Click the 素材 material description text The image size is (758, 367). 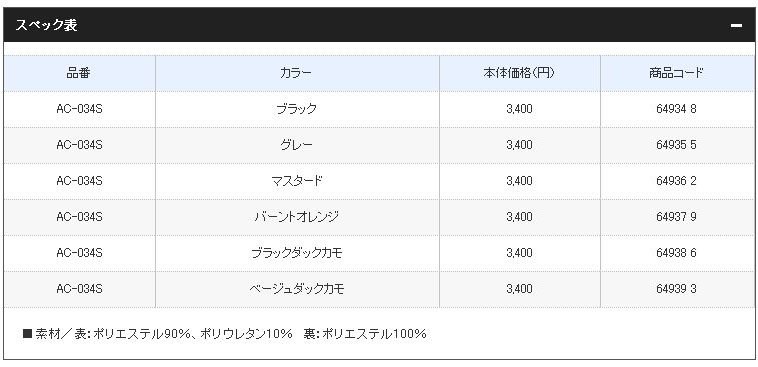click(x=225, y=334)
